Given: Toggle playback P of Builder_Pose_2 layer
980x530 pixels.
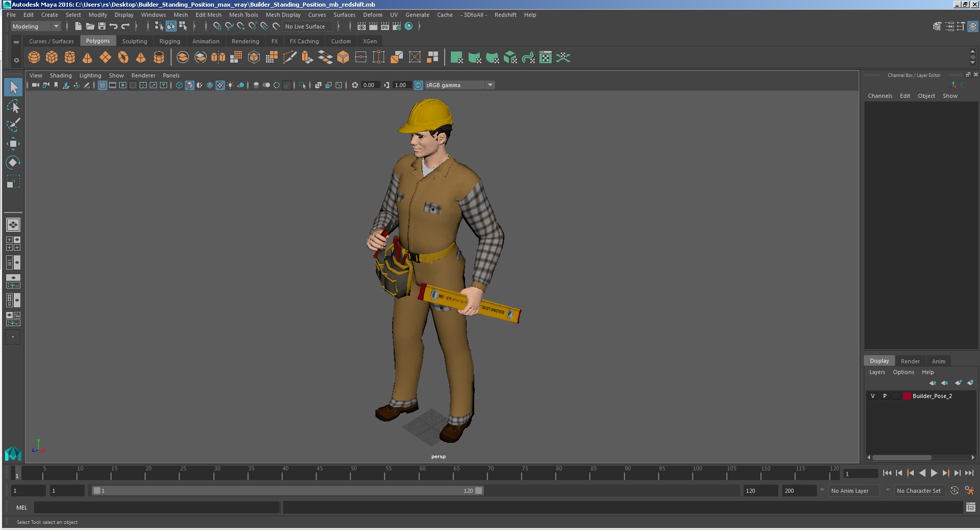Looking at the screenshot, I should [885, 396].
